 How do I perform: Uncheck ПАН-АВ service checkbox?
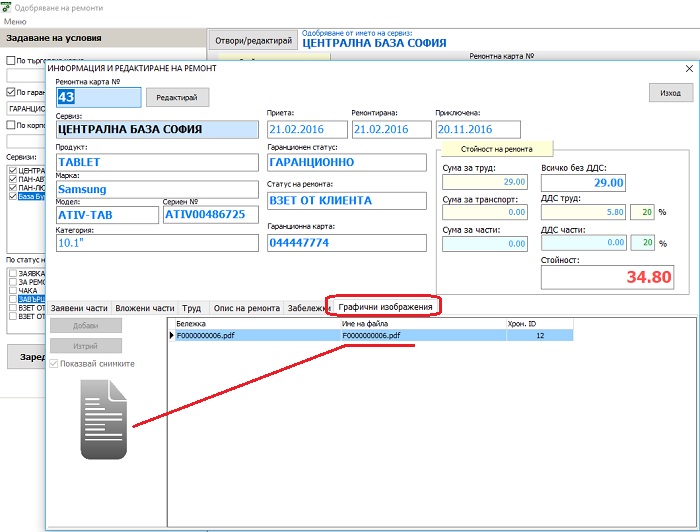tap(13, 179)
